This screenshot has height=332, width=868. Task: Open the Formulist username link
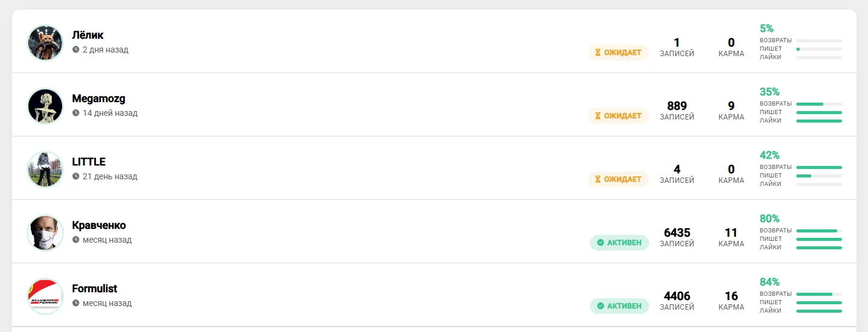coord(95,289)
